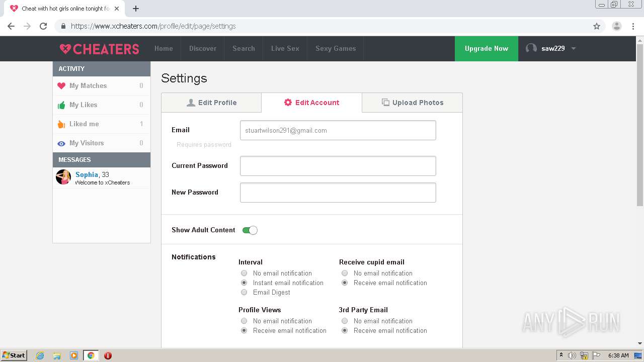The width and height of the screenshot is (644, 362).
Task: Select cupid email No email notification
Action: (x=345, y=273)
